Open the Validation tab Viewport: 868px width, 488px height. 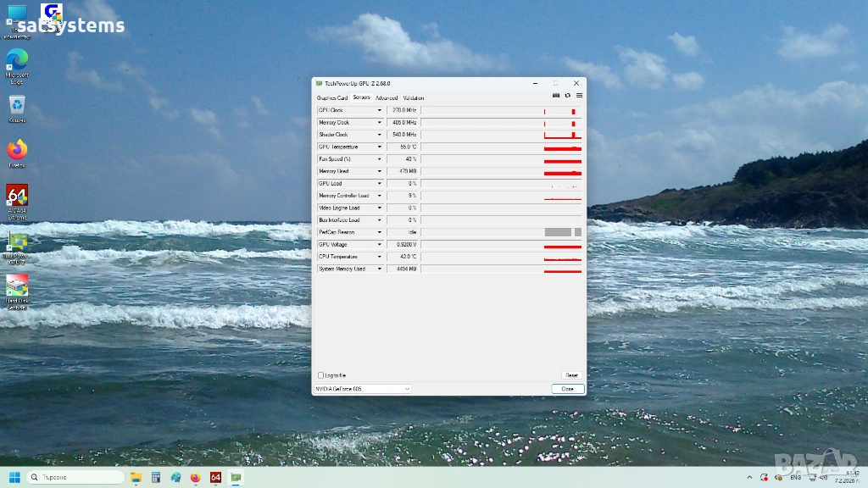414,98
